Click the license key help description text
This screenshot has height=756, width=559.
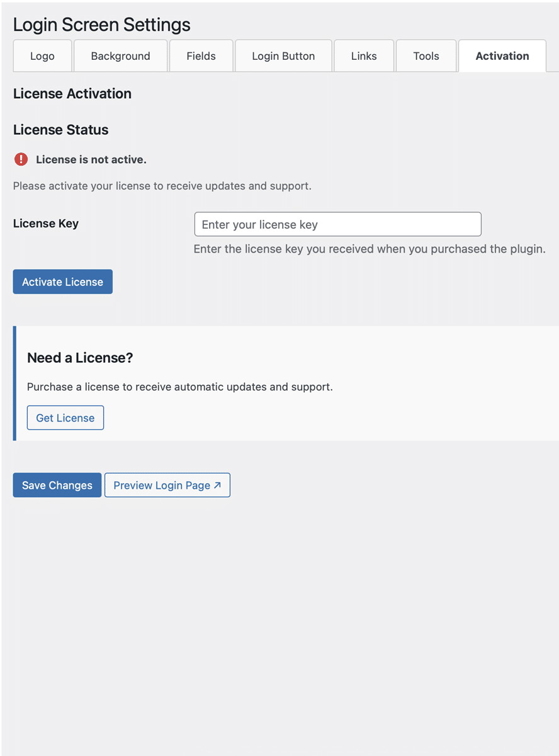coord(370,249)
